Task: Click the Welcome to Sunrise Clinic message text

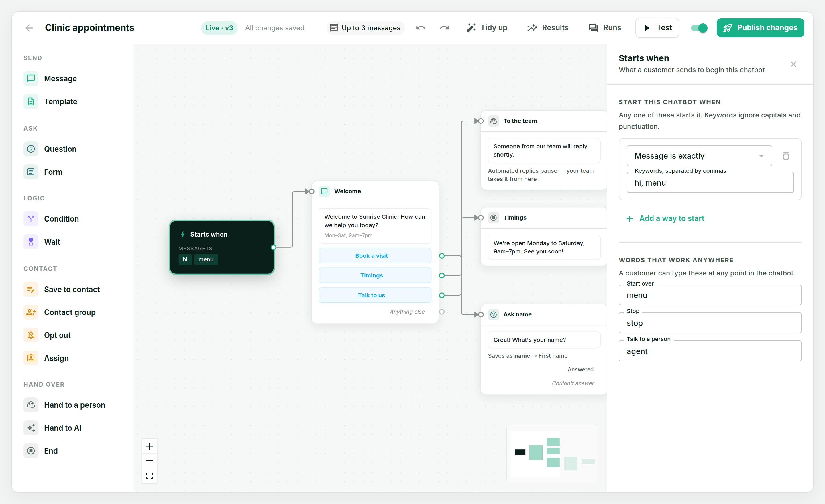Action: [375, 221]
